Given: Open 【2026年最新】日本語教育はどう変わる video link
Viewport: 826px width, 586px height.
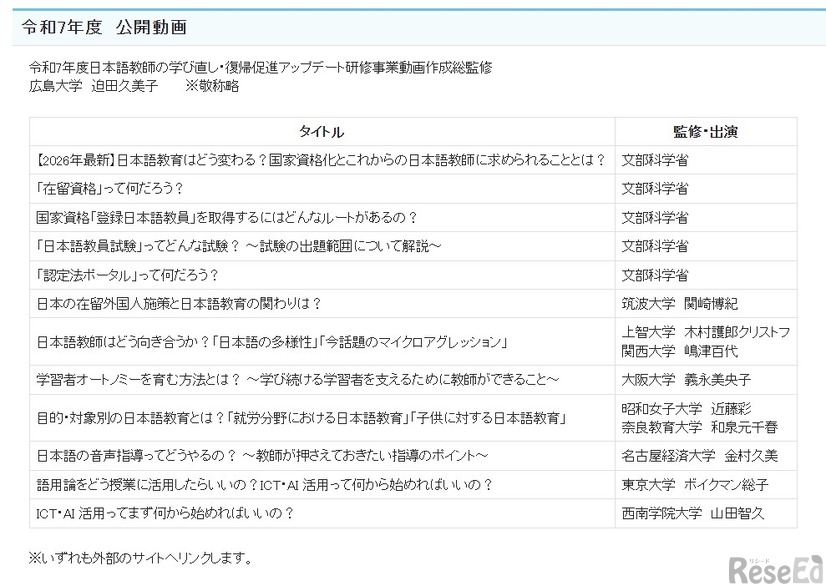Looking at the screenshot, I should (321, 160).
